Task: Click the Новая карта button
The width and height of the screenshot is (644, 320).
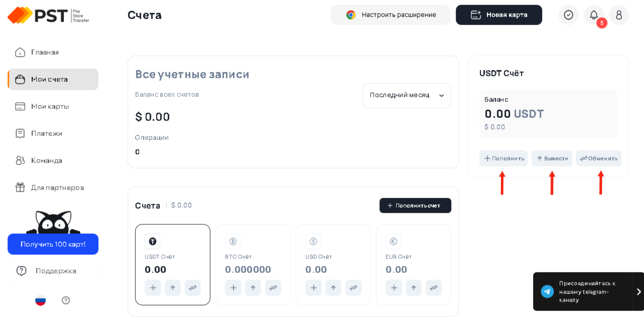Action: pyautogui.click(x=498, y=15)
